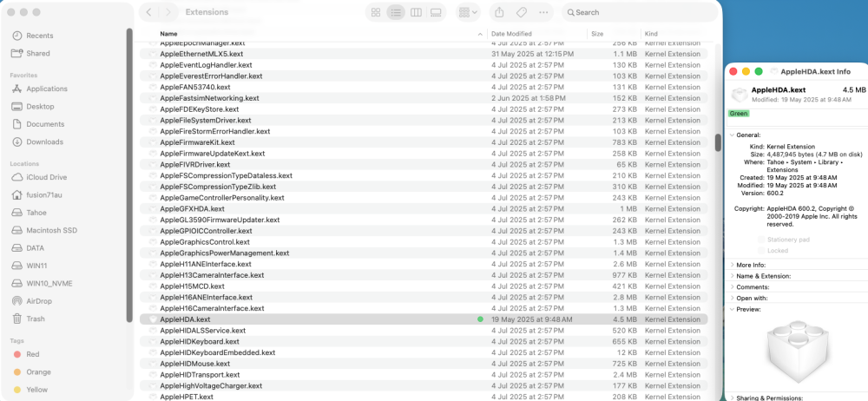The image size is (868, 401).
Task: Click the Green tag in the Info window
Action: (739, 114)
